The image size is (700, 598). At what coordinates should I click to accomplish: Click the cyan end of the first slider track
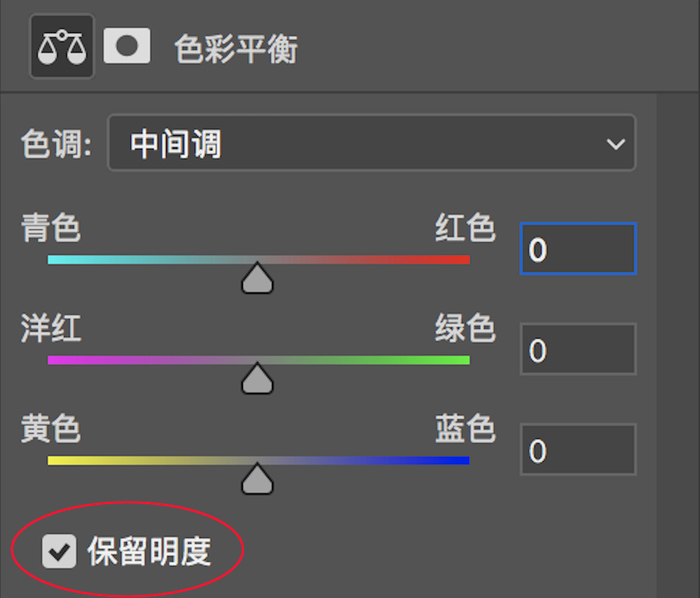click(x=58, y=260)
